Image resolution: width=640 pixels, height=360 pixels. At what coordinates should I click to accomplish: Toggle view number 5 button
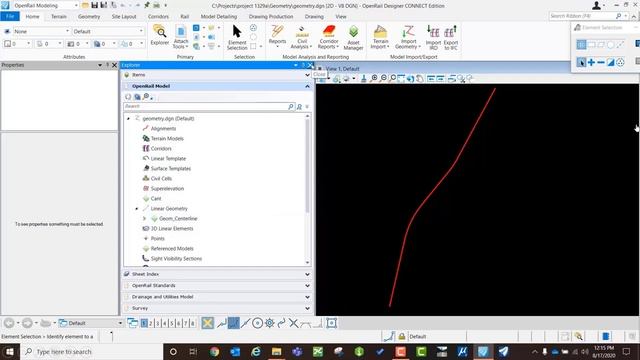(172, 323)
